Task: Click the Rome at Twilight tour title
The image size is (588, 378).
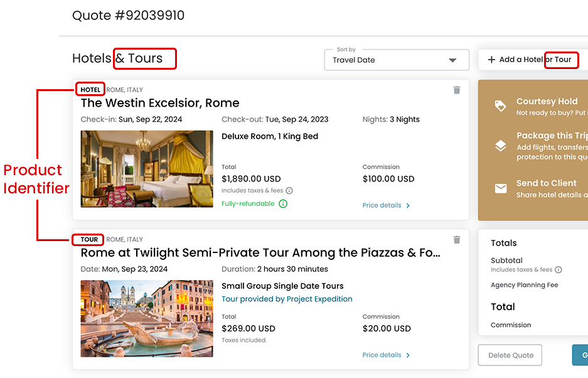Action: [x=260, y=253]
